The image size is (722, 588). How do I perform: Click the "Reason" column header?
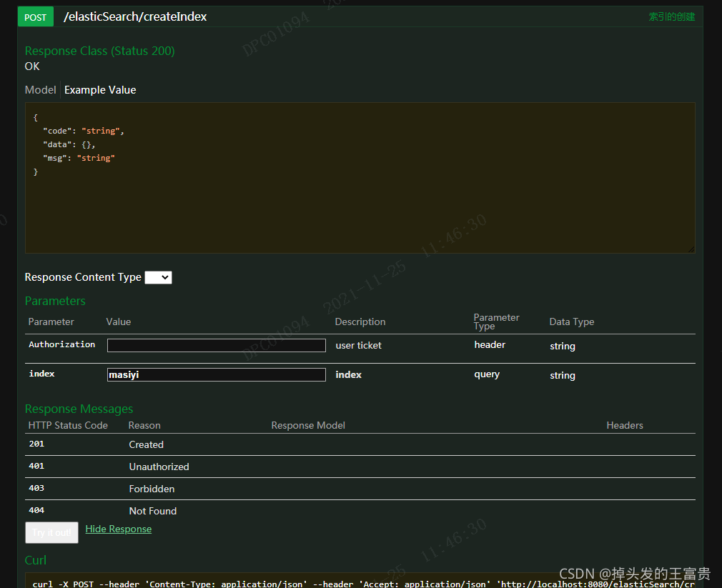[144, 425]
